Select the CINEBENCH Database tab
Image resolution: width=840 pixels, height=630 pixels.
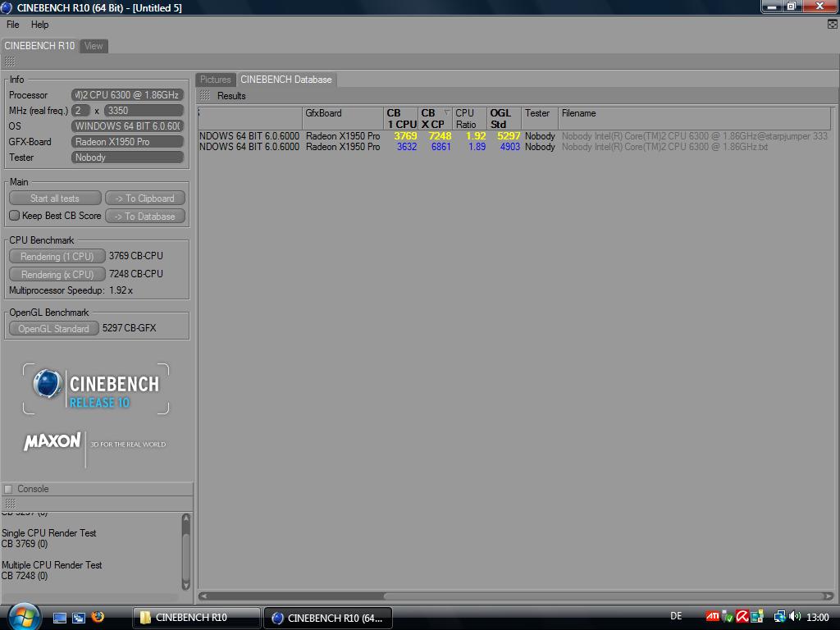click(x=286, y=80)
